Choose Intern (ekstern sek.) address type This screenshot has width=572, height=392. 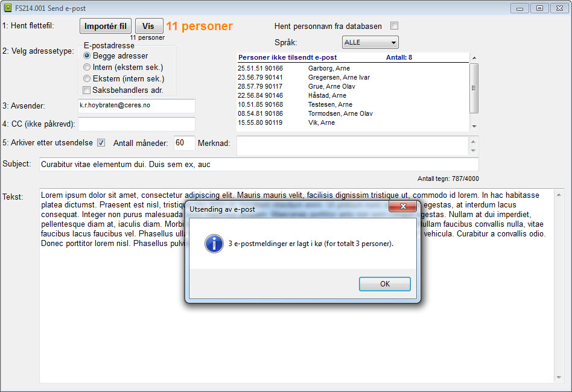87,67
